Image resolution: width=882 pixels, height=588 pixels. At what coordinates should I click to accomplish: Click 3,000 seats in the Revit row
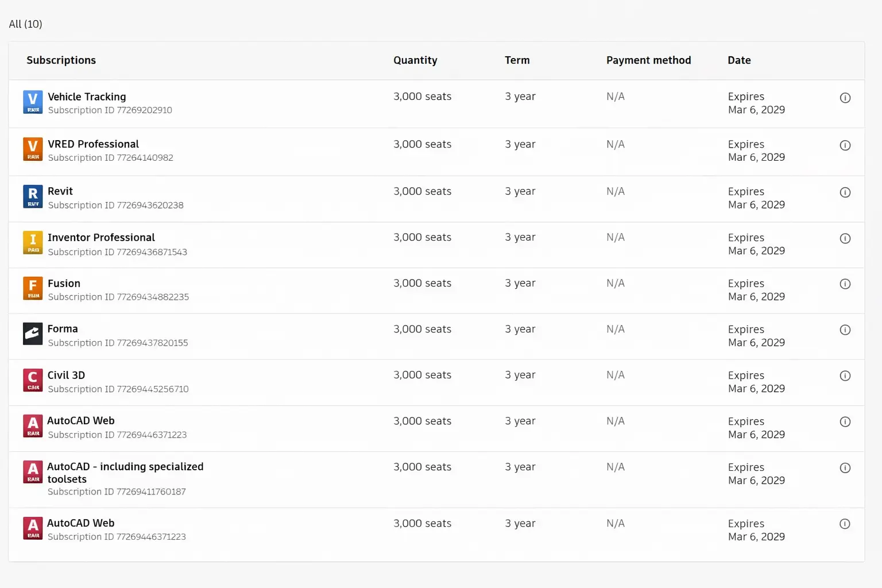pyautogui.click(x=422, y=191)
